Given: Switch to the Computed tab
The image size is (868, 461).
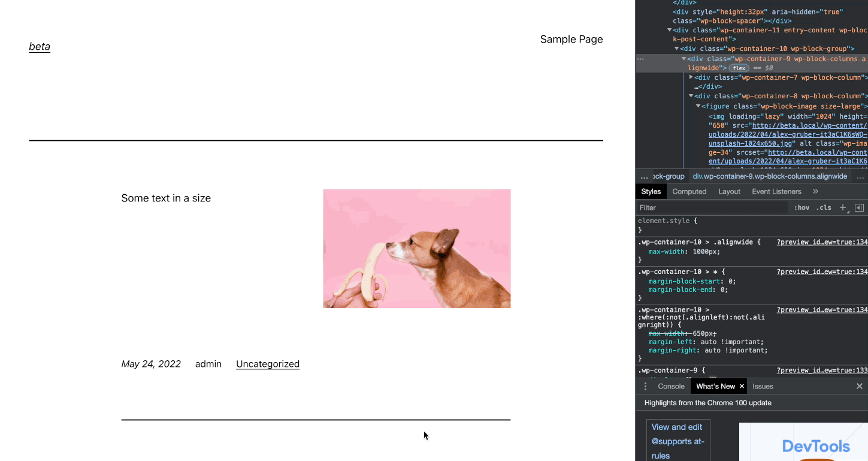Looking at the screenshot, I should click(689, 191).
